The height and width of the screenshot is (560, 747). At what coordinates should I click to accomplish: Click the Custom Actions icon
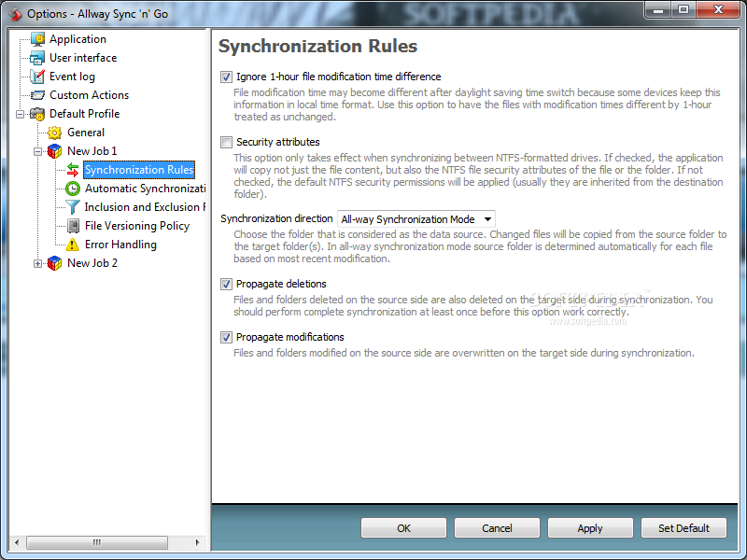click(37, 95)
